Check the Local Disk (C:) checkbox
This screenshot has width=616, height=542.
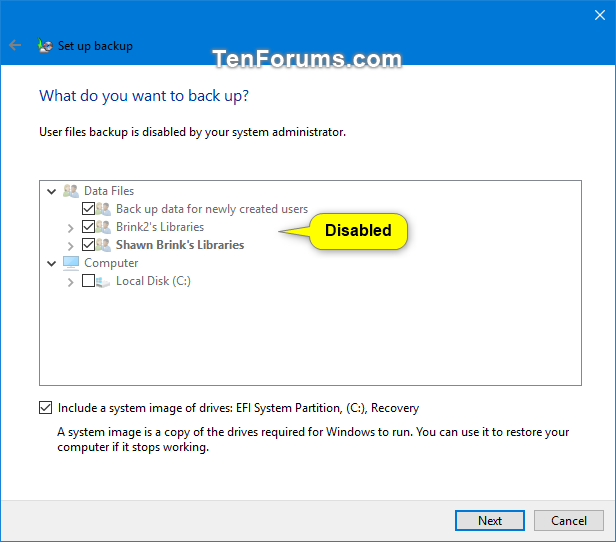click(88, 281)
